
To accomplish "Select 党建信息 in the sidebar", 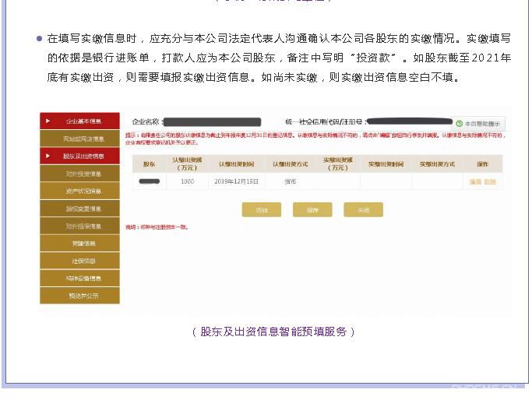I will 83,244.
